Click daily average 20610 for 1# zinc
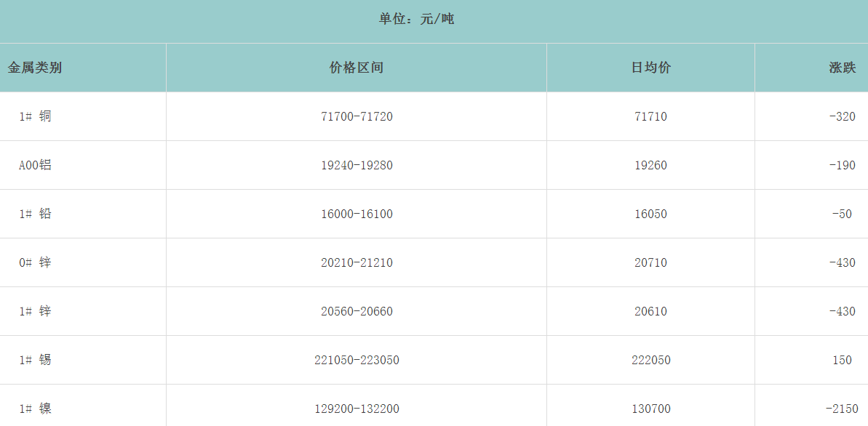This screenshot has height=426, width=868. pyautogui.click(x=650, y=311)
